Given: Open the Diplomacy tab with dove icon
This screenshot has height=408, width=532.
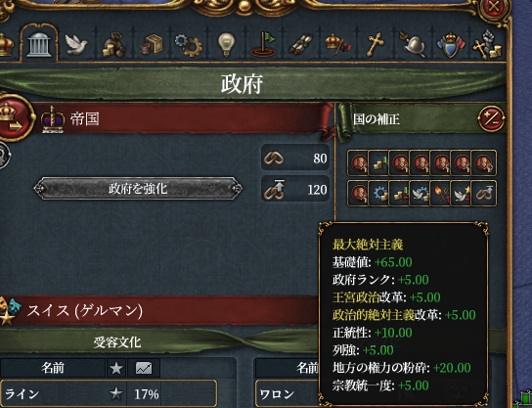Looking at the screenshot, I should click(76, 44).
